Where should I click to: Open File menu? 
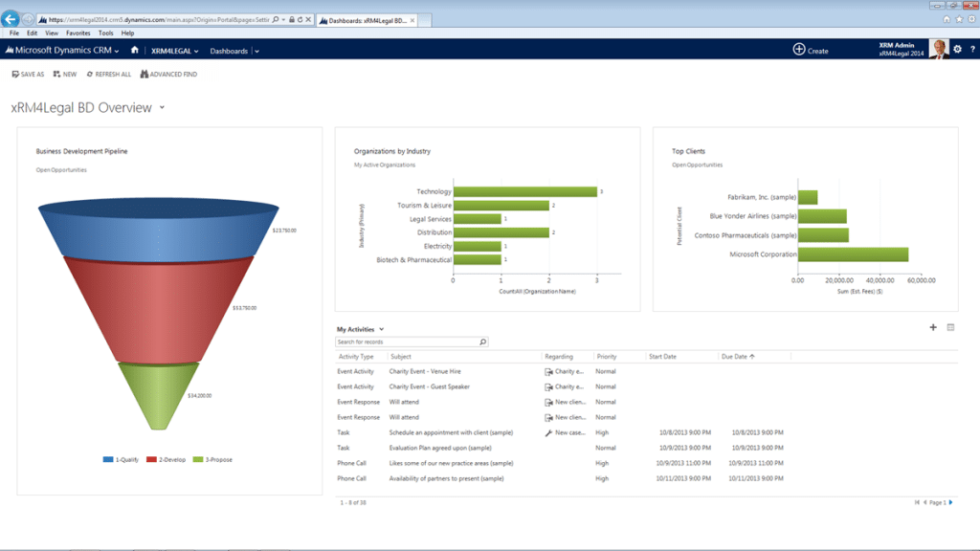click(13, 33)
